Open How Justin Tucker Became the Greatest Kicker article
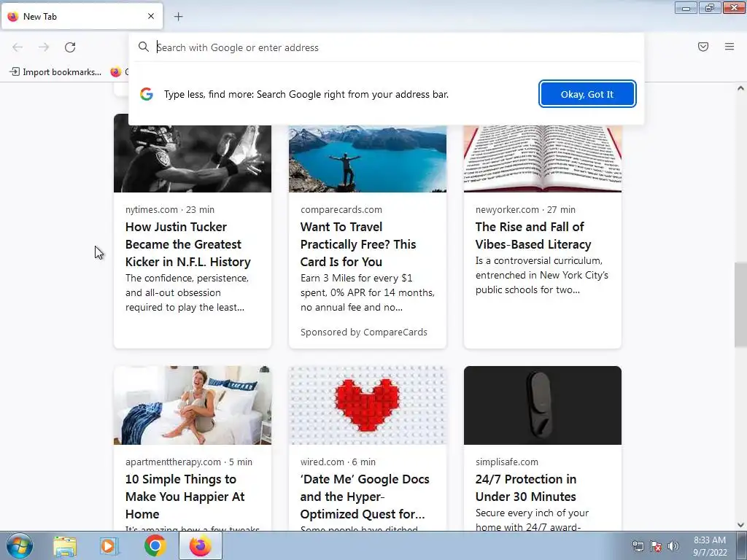Image resolution: width=747 pixels, height=560 pixels. coord(188,244)
